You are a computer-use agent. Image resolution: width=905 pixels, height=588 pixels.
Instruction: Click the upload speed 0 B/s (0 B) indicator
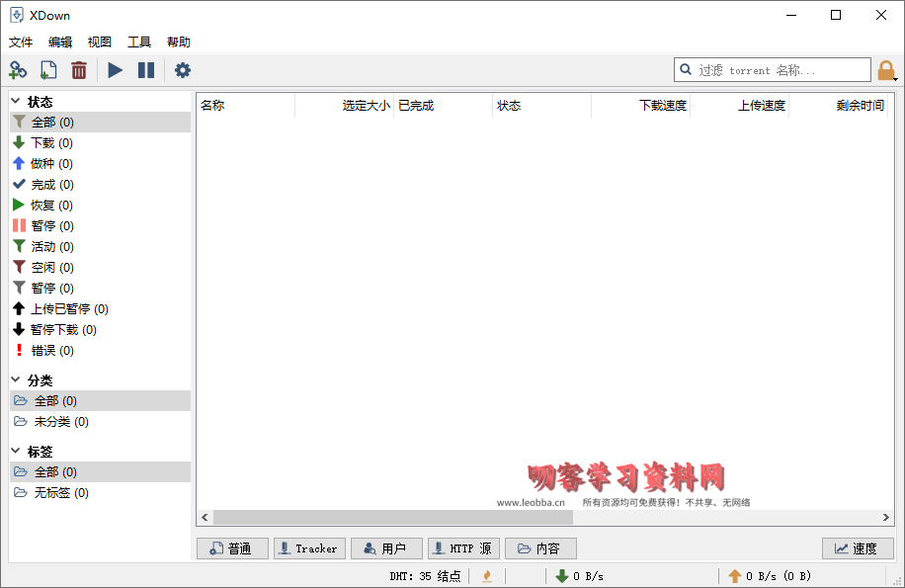(x=770, y=576)
